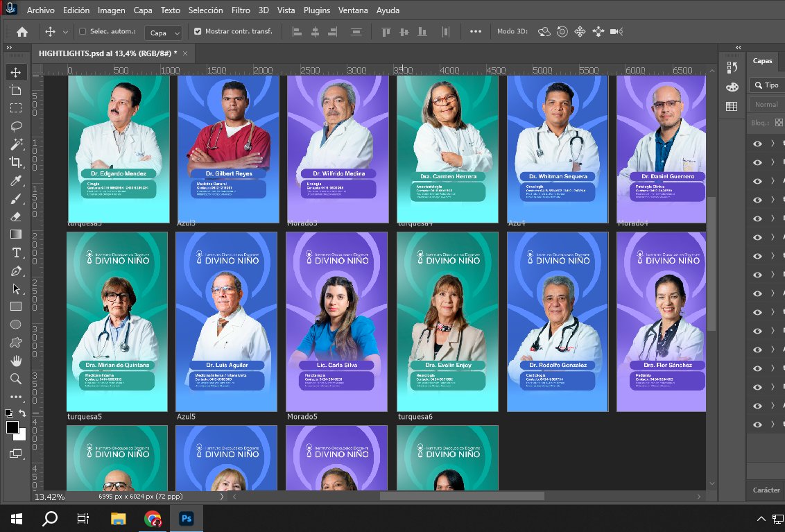
Task: Open the Imagen menu
Action: point(111,10)
